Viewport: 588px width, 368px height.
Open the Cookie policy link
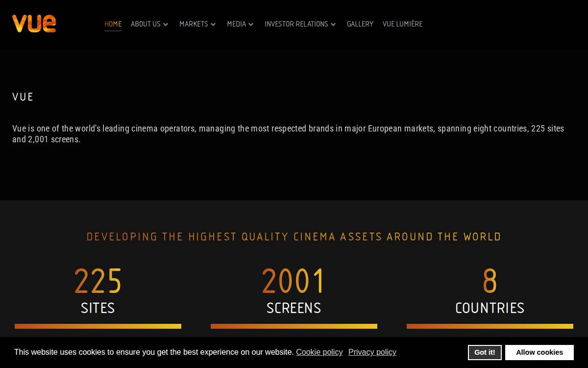tap(319, 352)
